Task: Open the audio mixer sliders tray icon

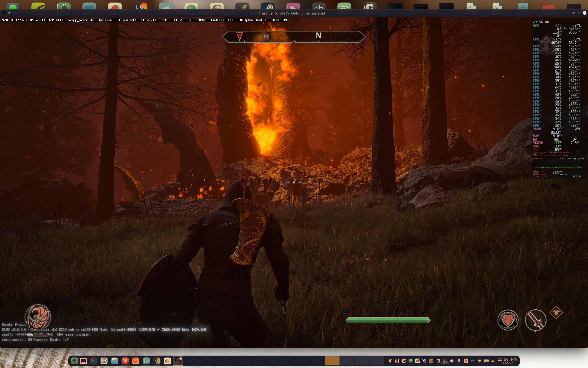Action: [397, 361]
